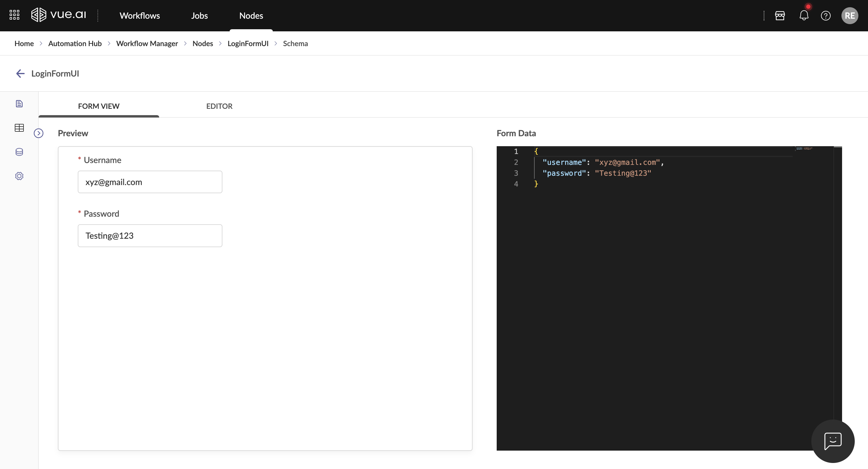
Task: Open the RE user avatar menu
Action: tap(850, 15)
